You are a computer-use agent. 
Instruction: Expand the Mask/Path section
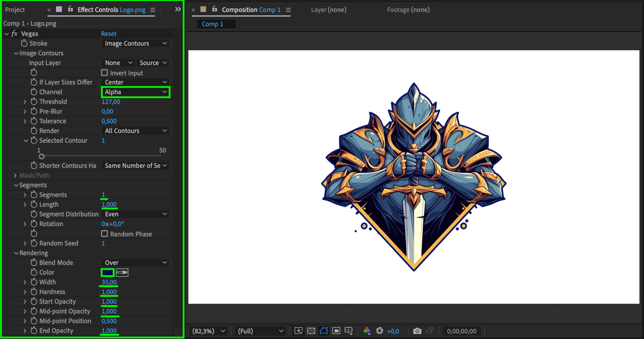[x=15, y=175]
